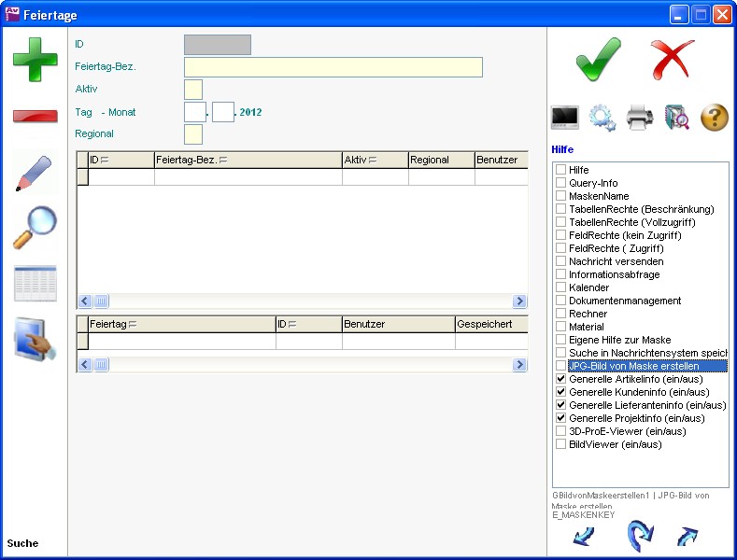Click into the Feiertag-Bez. text field
This screenshot has width=737, height=560.
pos(333,67)
